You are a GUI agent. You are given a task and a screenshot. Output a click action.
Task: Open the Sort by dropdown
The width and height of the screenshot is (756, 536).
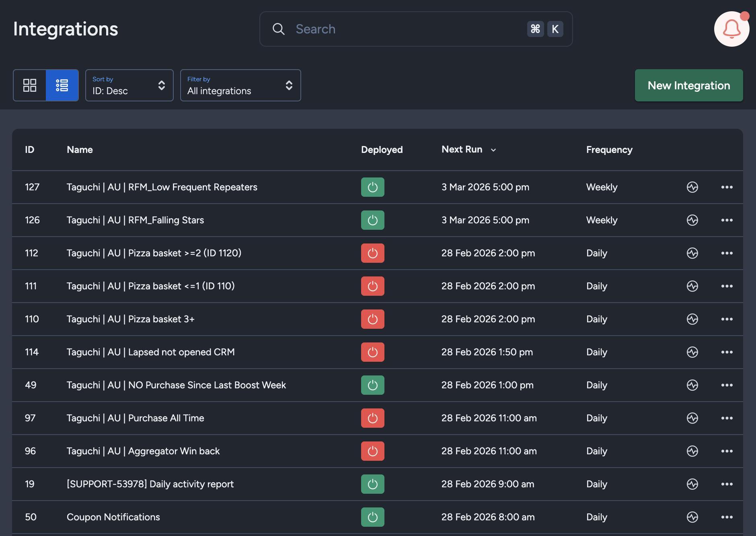coord(129,85)
